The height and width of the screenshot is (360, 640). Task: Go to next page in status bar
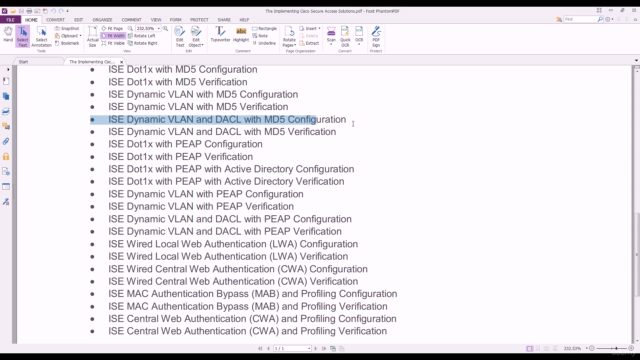point(316,349)
